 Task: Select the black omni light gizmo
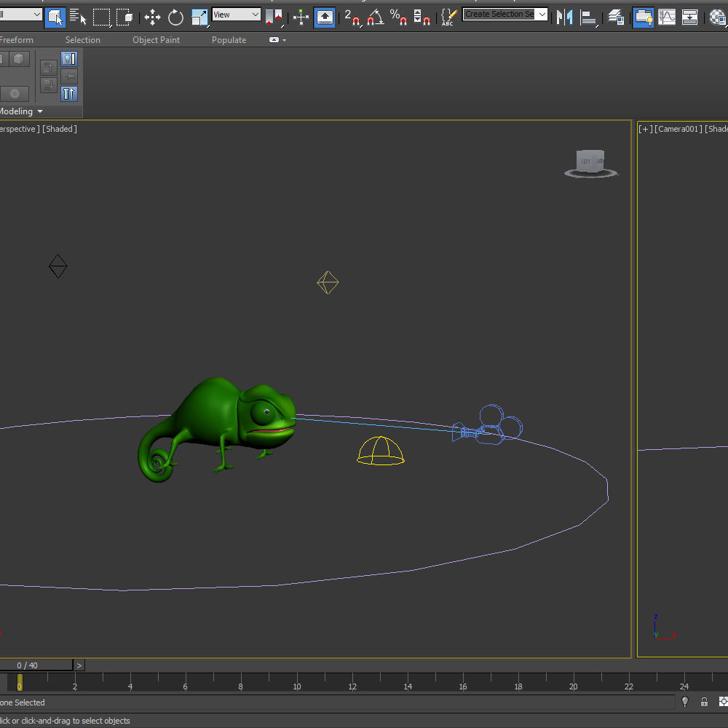pos(58,266)
